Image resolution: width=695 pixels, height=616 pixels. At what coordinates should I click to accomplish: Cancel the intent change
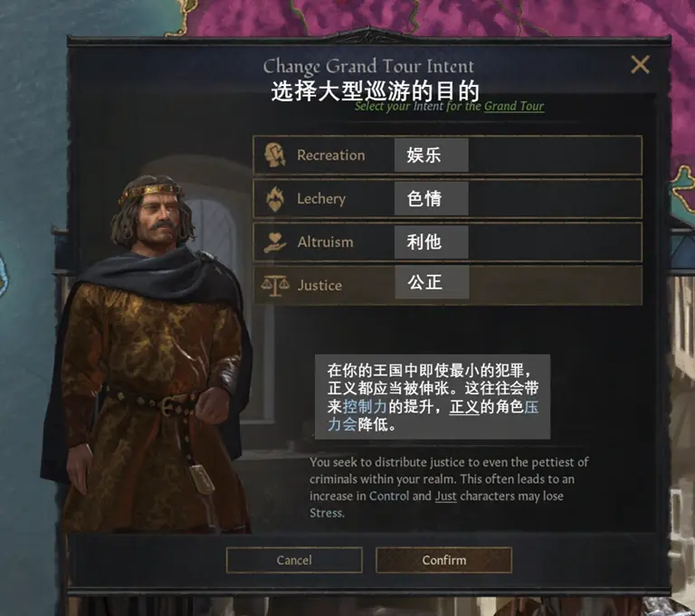[294, 560]
